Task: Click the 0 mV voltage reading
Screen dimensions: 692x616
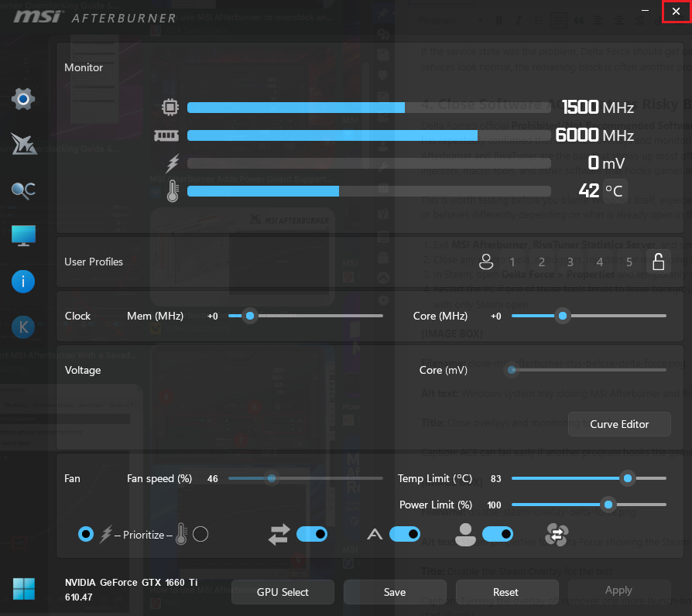Action: 606,163
